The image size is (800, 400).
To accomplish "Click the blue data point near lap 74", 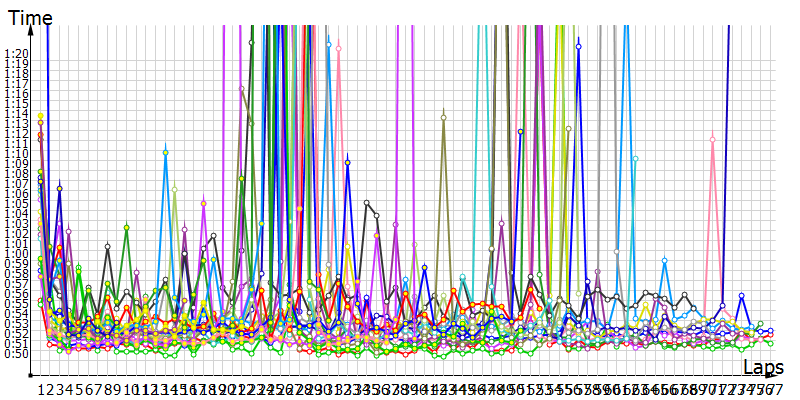I will (x=741, y=296).
